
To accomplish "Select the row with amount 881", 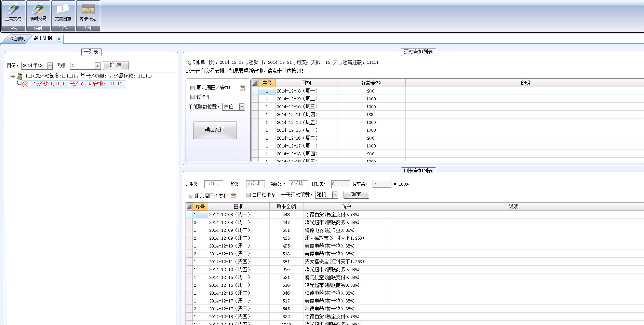I will pos(415,262).
